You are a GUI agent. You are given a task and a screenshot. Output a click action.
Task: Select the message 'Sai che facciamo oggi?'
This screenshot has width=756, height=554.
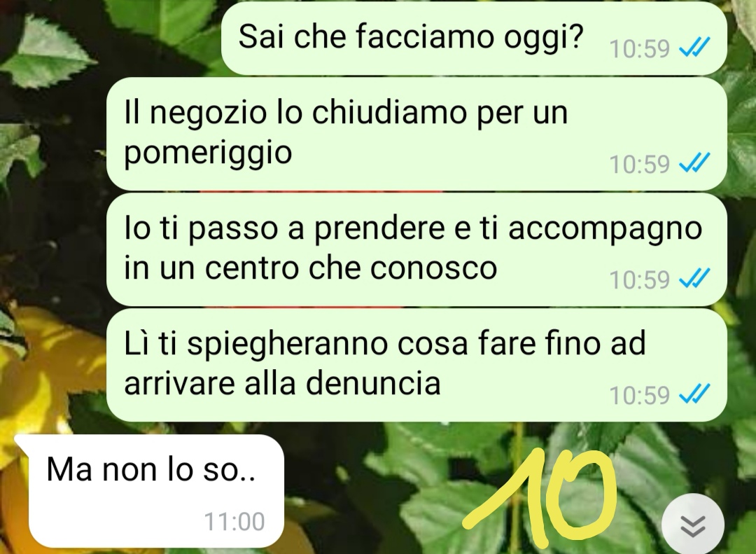474,38
